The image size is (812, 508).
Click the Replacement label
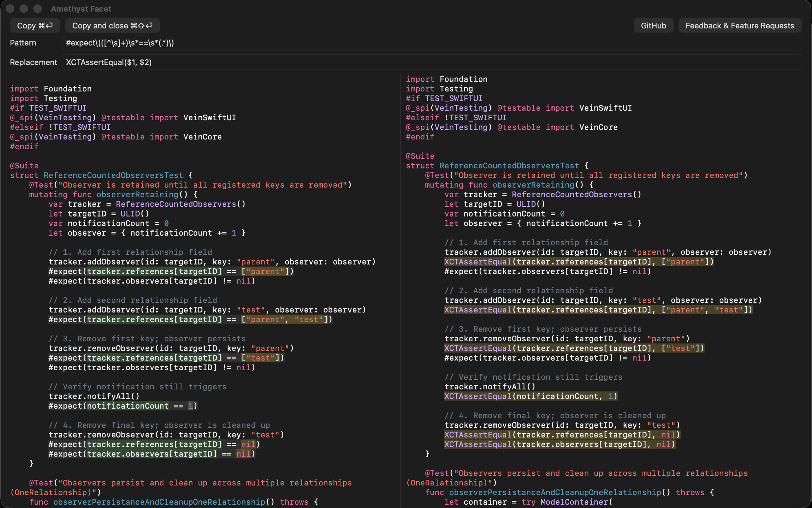tap(34, 62)
